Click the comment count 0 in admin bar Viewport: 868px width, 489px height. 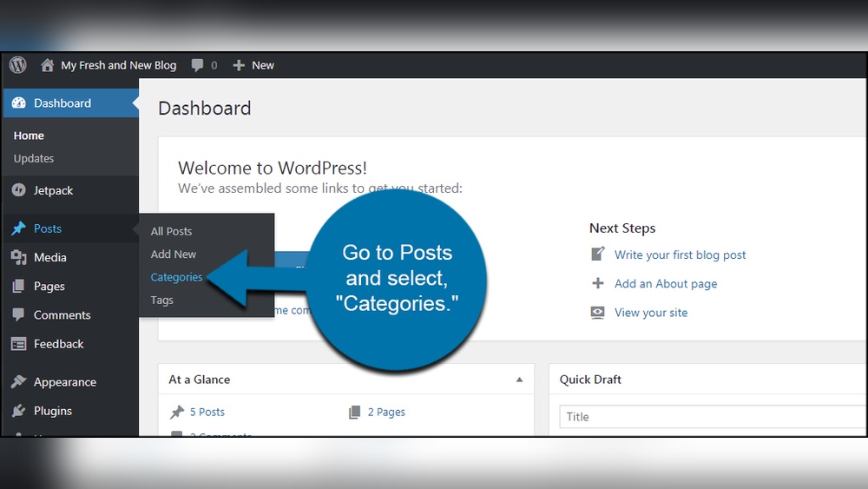pos(214,65)
